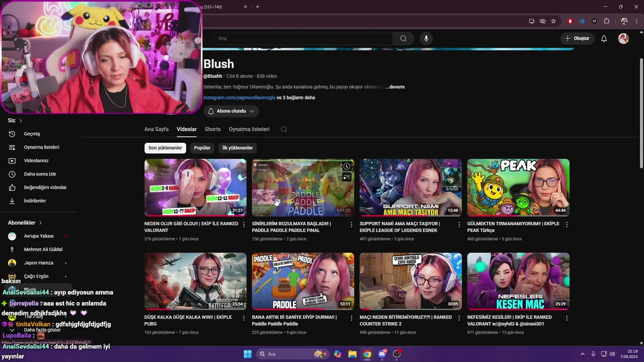Screen dimensions: 644x362
Task: Open SUPPORT NAMİ video thumbnail
Action: [x=411, y=188]
